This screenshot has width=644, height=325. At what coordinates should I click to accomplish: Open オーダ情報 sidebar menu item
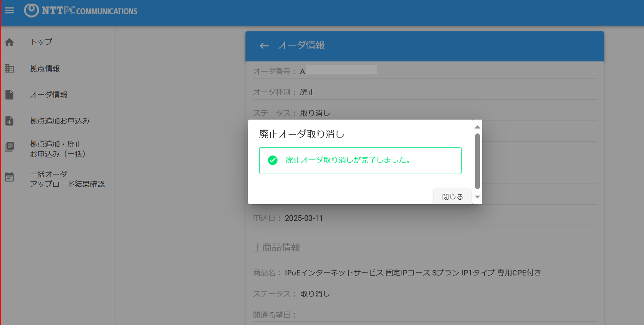point(49,95)
